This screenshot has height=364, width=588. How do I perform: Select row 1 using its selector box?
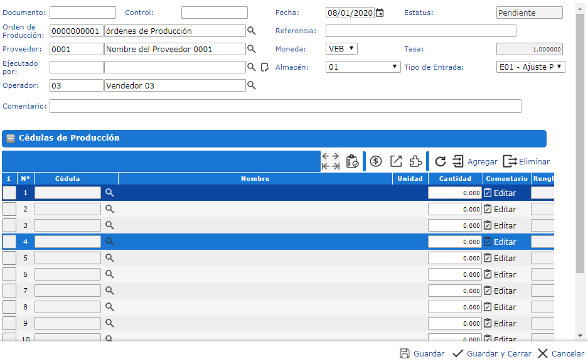click(9, 193)
